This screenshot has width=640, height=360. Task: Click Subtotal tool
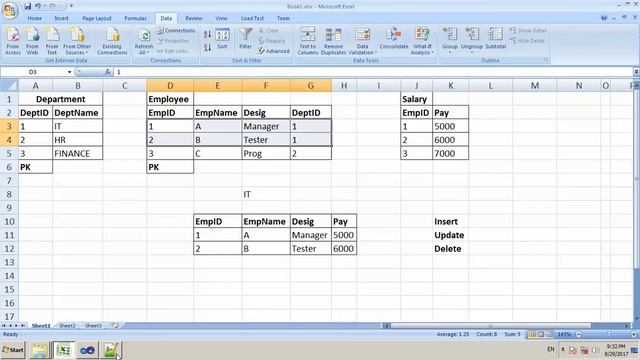pyautogui.click(x=496, y=39)
